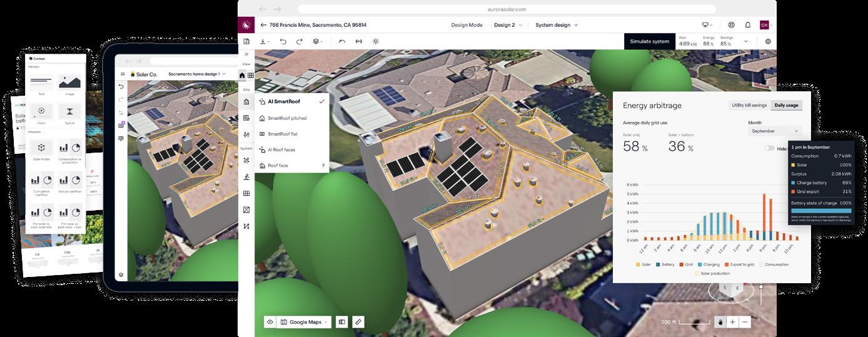This screenshot has width=868, height=337.
Task: Click layers icon at bottom of tablet sidebar
Action: point(121,274)
